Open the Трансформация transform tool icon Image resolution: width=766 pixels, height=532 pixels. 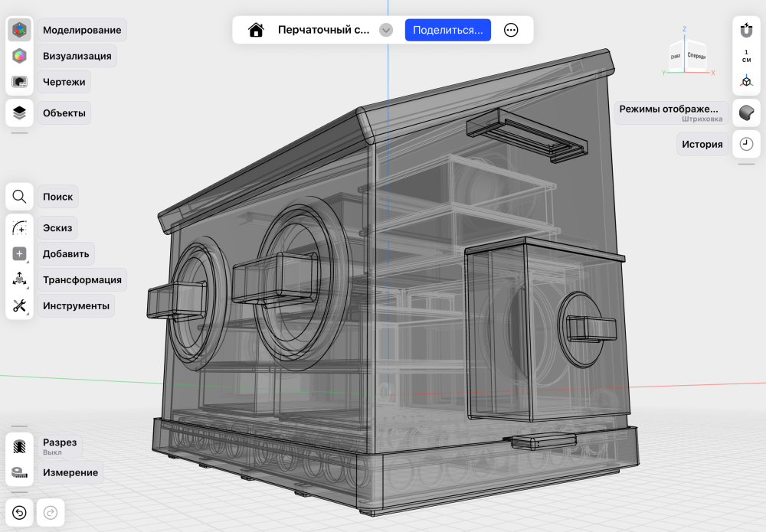point(19,279)
